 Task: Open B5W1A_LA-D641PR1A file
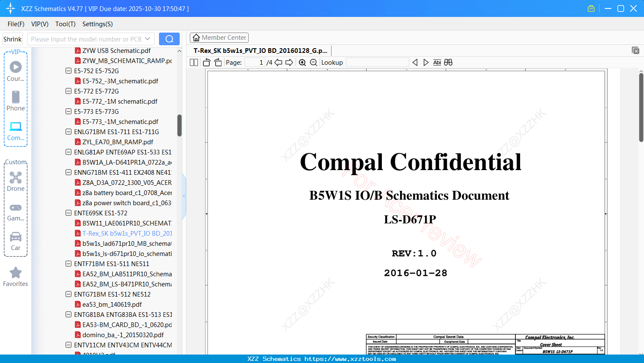(127, 162)
